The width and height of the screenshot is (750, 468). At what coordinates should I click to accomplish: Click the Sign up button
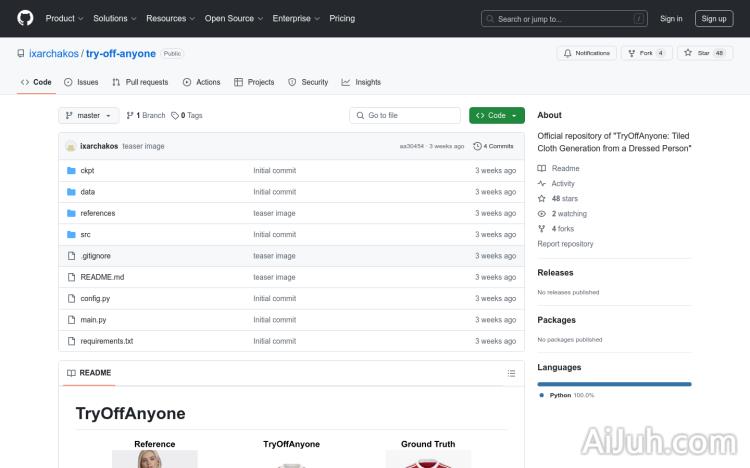pos(714,18)
